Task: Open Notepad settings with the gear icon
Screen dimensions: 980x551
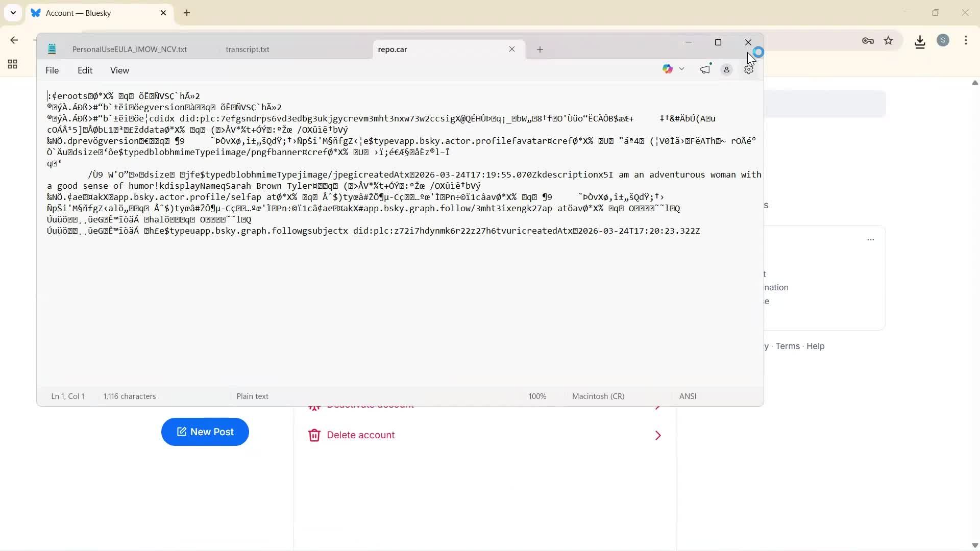Action: (748, 69)
